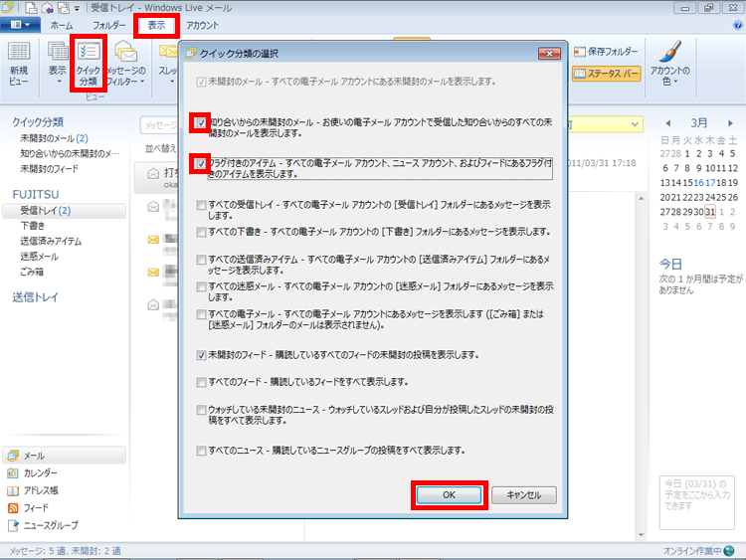This screenshot has height=560, width=746.
Task: Toggle 知り合いからの未開封のメール checkbox
Action: (201, 122)
